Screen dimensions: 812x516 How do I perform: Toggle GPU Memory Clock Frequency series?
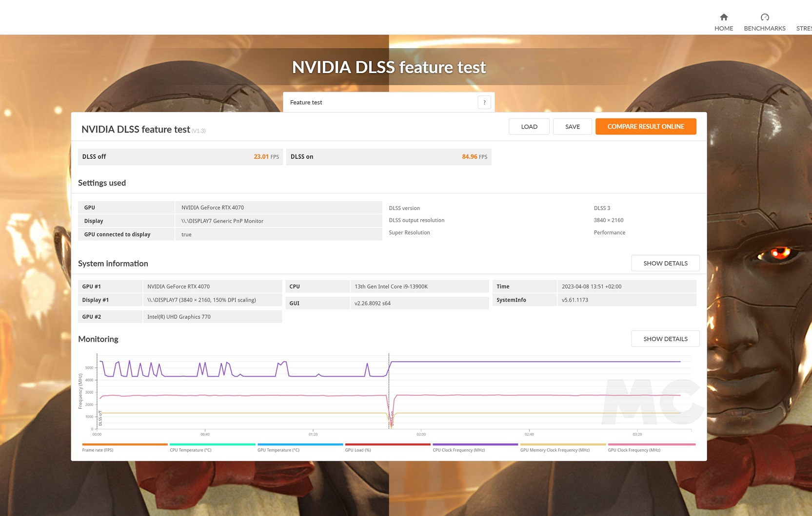coord(555,450)
